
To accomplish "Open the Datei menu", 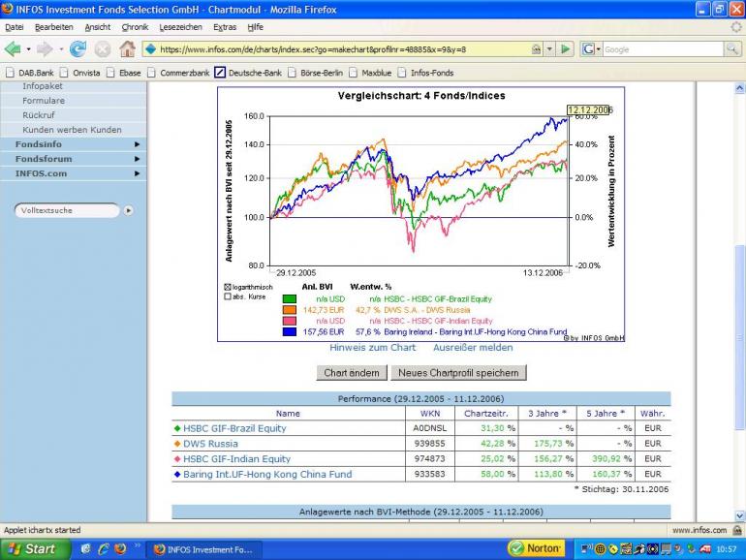I will pyautogui.click(x=14, y=27).
